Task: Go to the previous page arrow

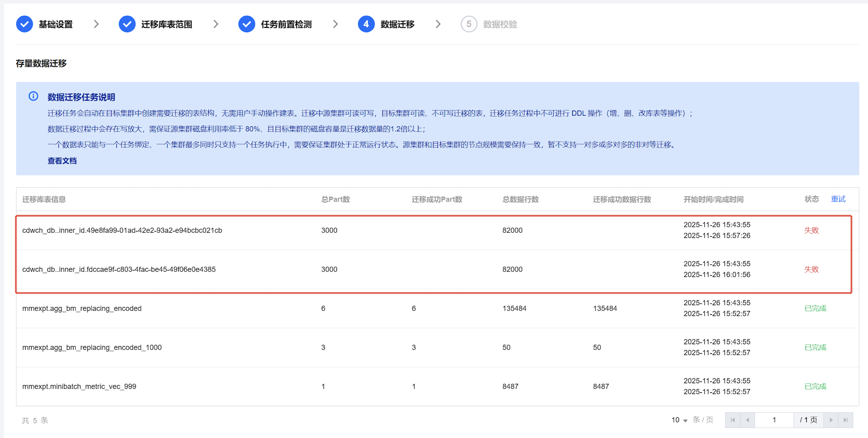Action: point(747,420)
